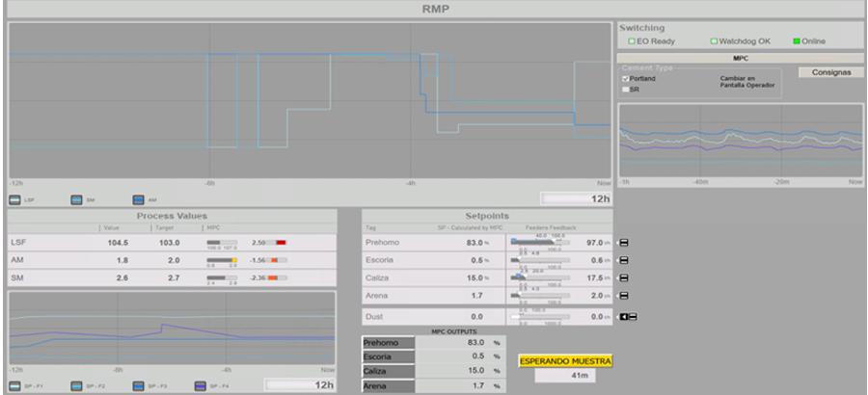Screen dimensions: 868x395
Task: Check the SR cement type box
Action: 625,90
